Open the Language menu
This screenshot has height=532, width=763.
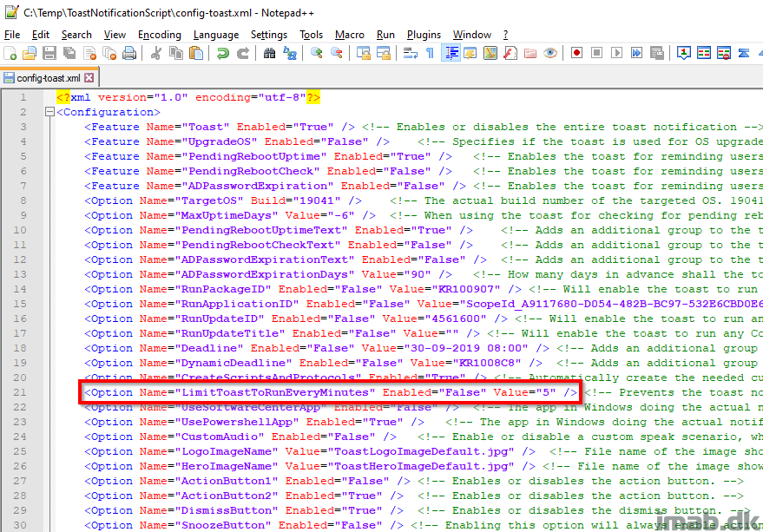(x=216, y=35)
